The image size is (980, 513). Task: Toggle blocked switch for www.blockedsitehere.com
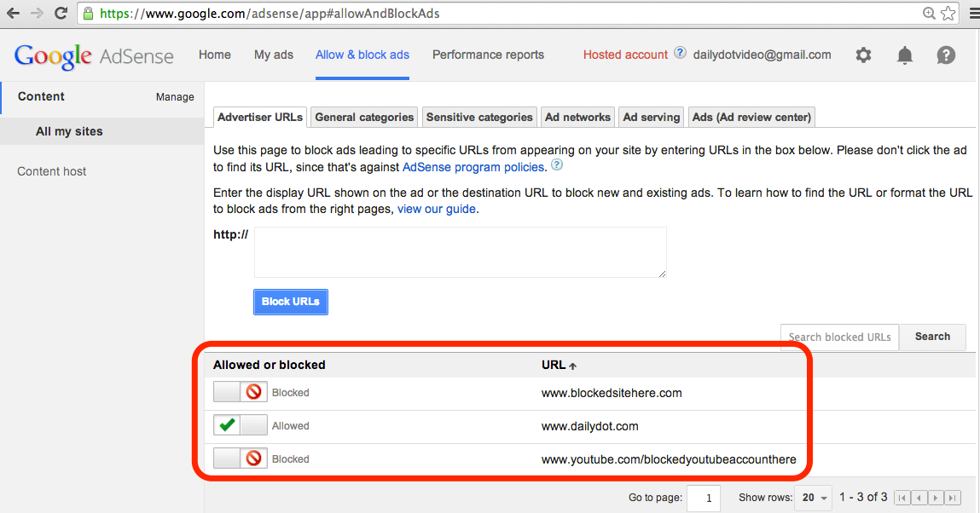[241, 393]
